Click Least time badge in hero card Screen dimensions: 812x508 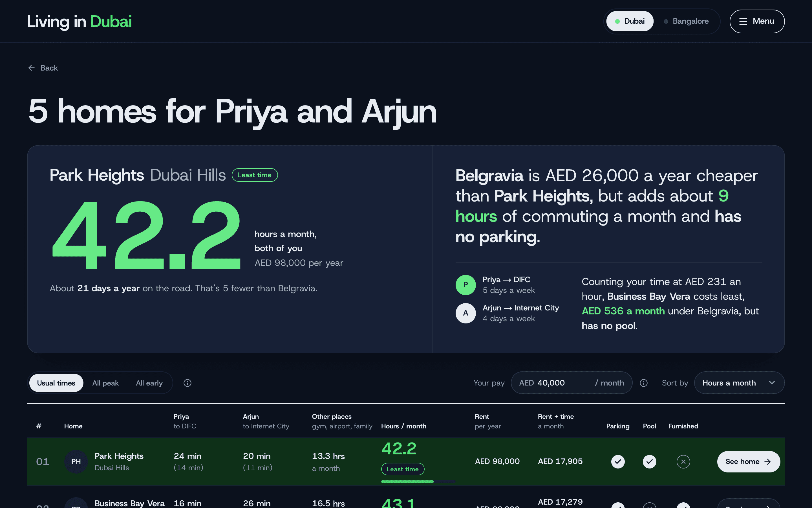pyautogui.click(x=255, y=175)
